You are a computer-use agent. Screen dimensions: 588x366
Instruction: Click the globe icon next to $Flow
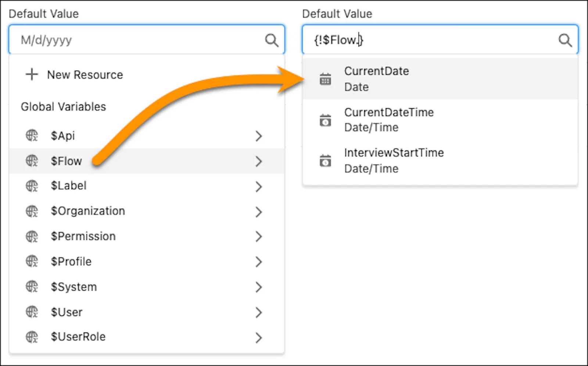pos(32,161)
